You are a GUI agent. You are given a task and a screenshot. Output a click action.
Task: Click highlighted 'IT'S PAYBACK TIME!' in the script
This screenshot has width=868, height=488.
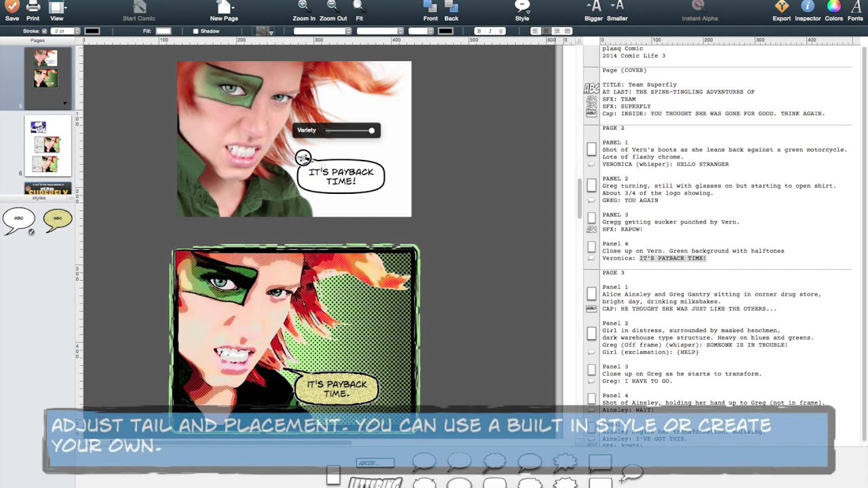coord(673,258)
